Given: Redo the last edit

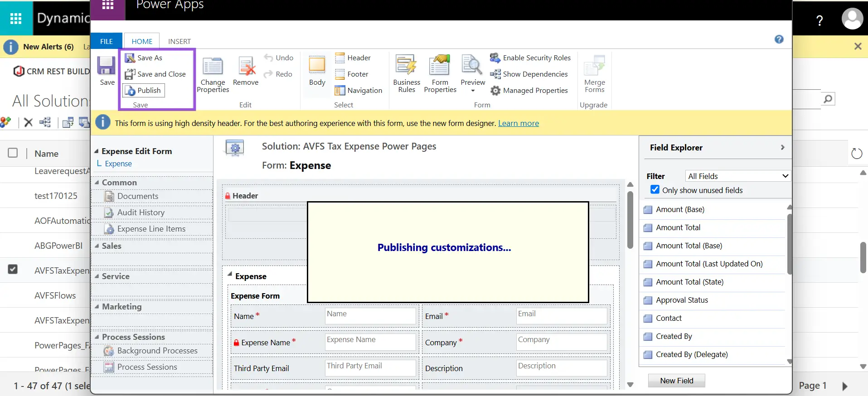Looking at the screenshot, I should (x=278, y=74).
